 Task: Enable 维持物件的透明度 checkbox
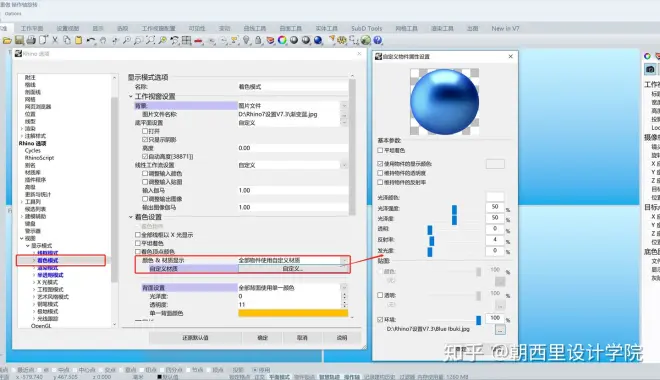click(x=380, y=173)
